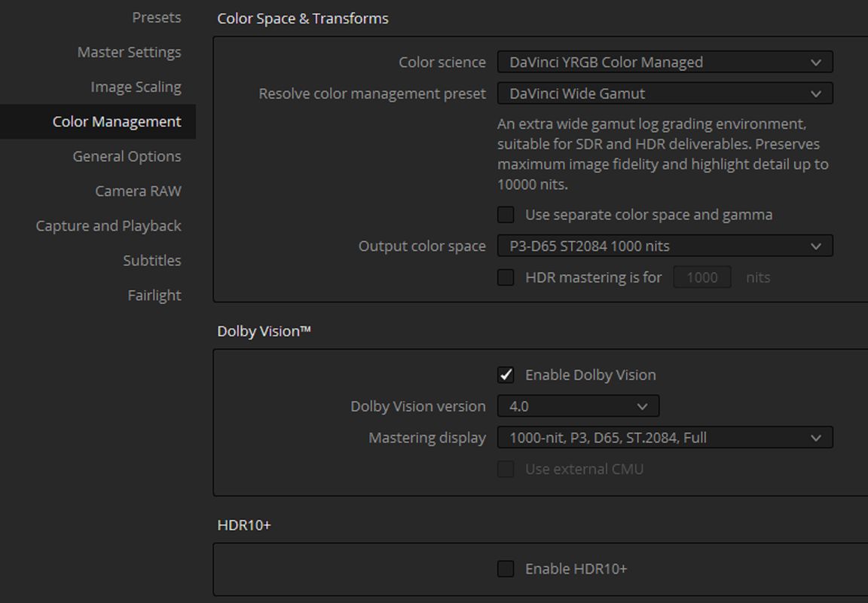The height and width of the screenshot is (603, 868).
Task: Click the nits unit label
Action: click(758, 277)
